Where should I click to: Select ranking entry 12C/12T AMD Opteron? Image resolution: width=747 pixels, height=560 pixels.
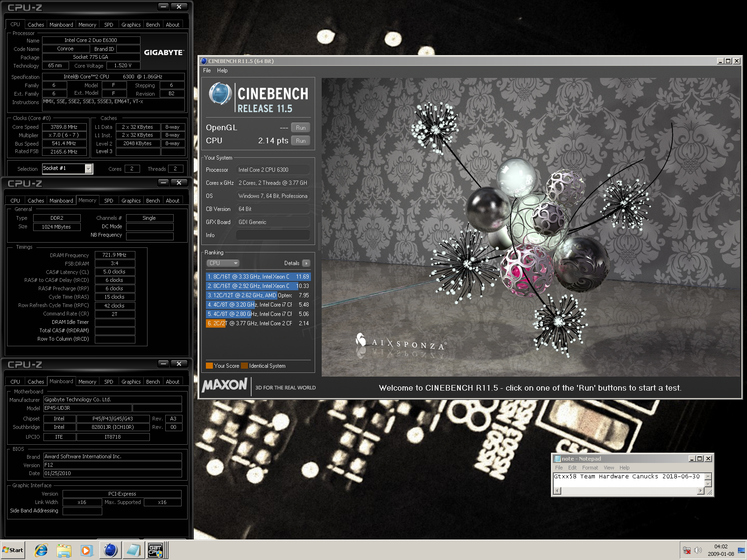click(258, 295)
